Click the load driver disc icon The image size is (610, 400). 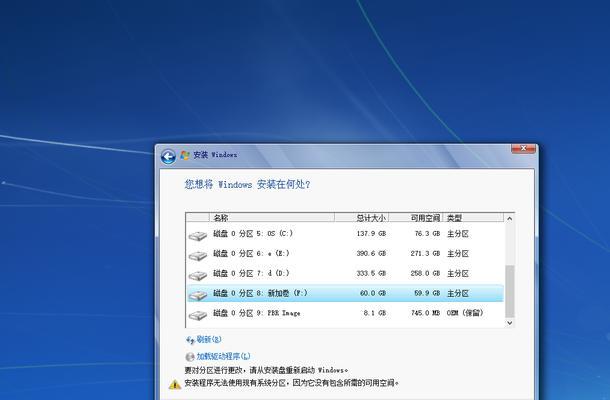190,356
